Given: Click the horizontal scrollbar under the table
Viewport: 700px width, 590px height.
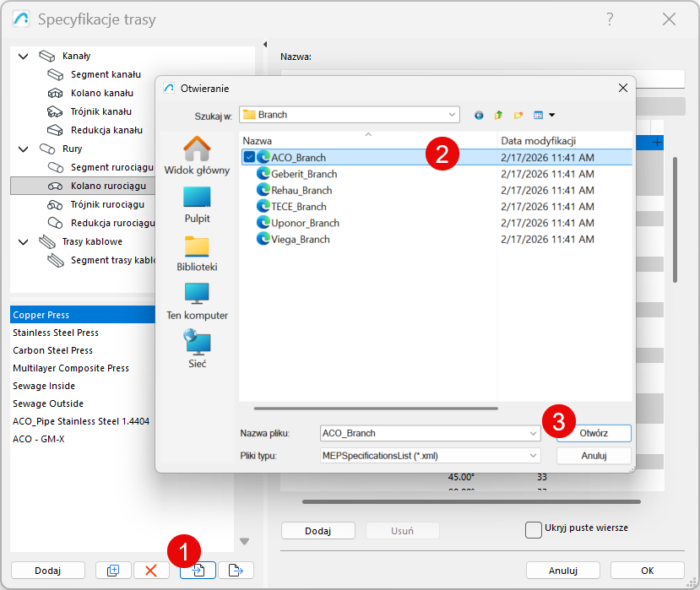Looking at the screenshot, I should 471,501.
